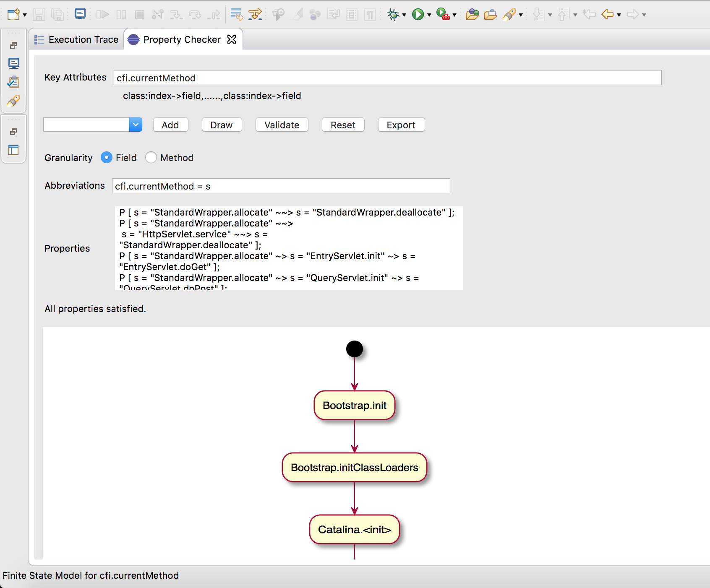710x588 pixels.
Task: Click the Run with External Tools icon
Action: pos(443,15)
